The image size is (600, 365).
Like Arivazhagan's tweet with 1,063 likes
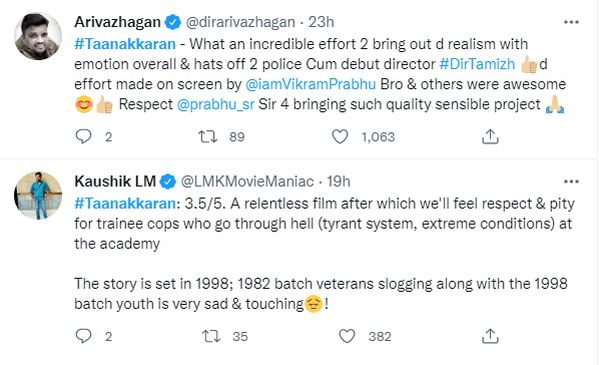coord(340,137)
